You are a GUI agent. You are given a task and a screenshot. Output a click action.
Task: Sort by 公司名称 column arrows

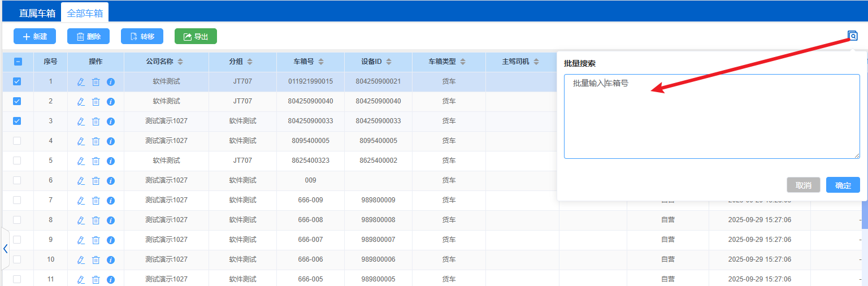pyautogui.click(x=180, y=62)
